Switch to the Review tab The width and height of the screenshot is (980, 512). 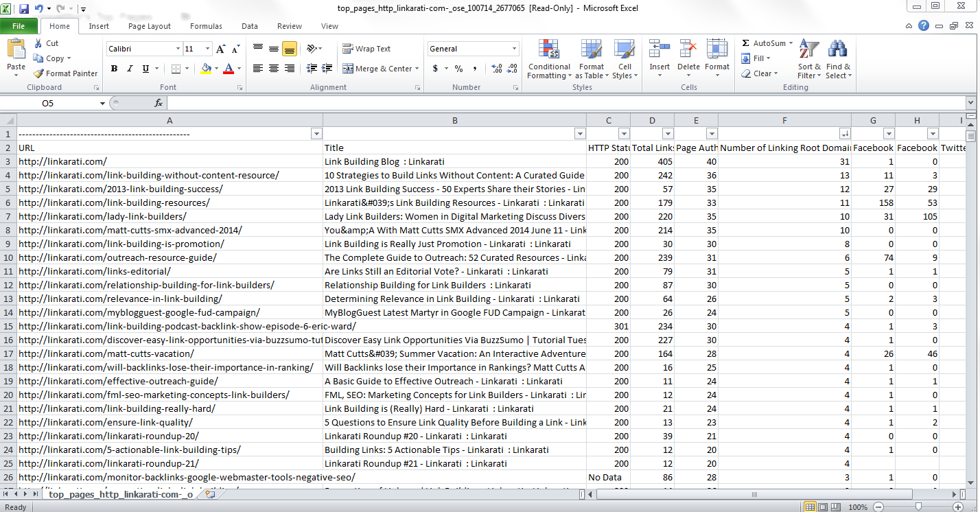point(290,26)
